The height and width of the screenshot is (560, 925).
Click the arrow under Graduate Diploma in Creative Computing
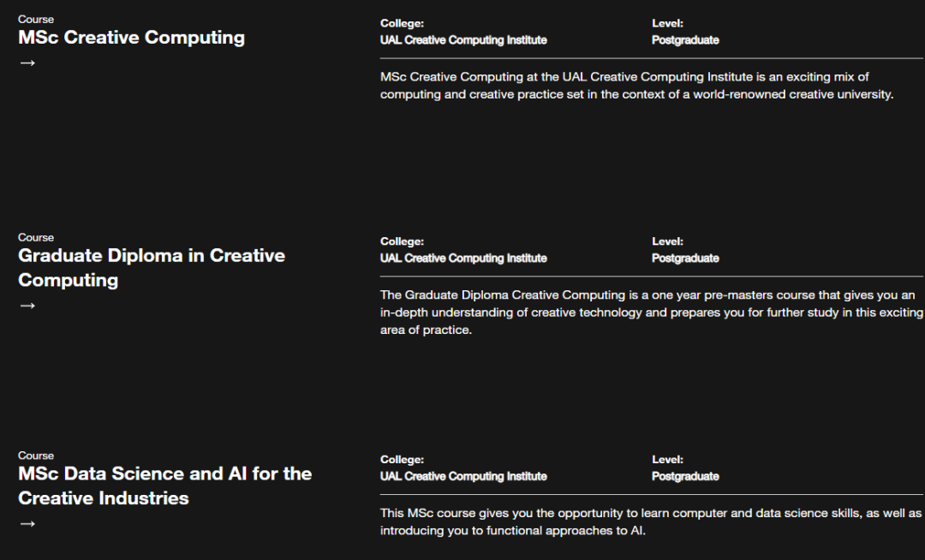[x=27, y=306]
